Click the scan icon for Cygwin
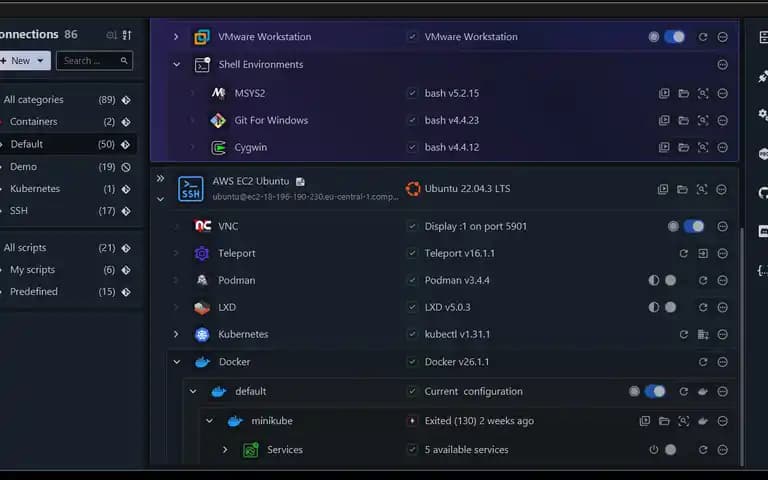 point(703,147)
